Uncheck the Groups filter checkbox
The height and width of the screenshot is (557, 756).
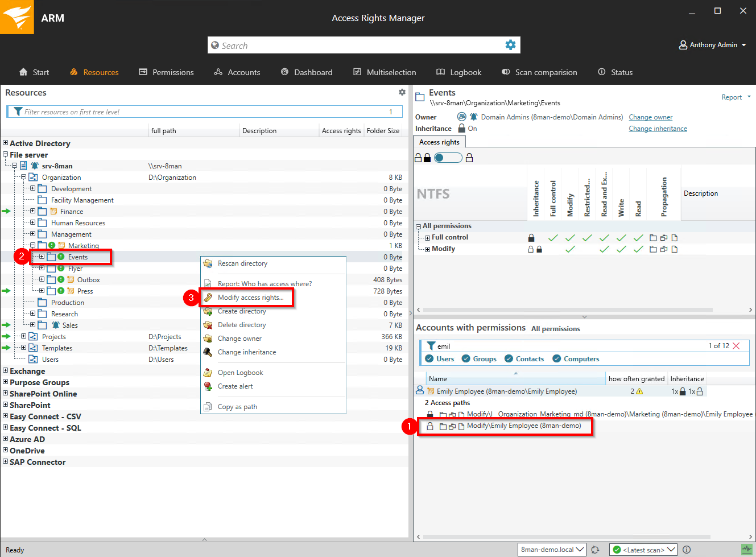[x=466, y=359]
